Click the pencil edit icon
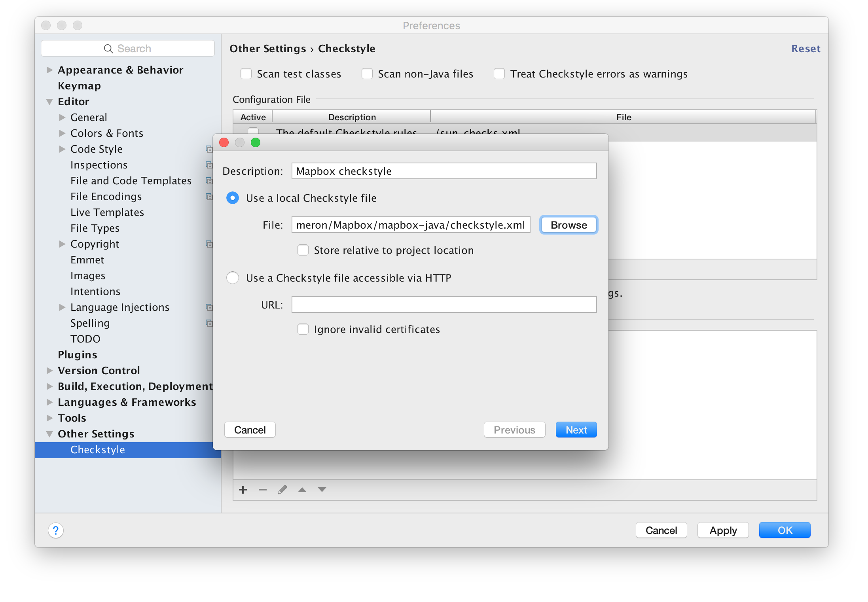868x602 pixels. [282, 490]
